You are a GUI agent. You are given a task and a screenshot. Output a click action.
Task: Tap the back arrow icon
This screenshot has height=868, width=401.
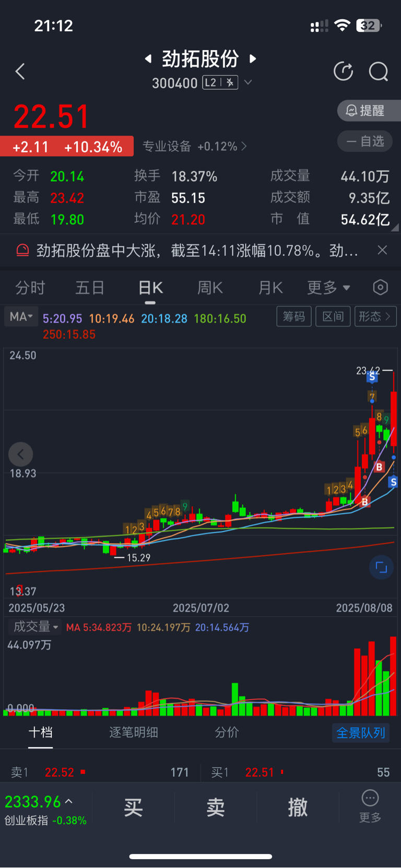click(20, 72)
